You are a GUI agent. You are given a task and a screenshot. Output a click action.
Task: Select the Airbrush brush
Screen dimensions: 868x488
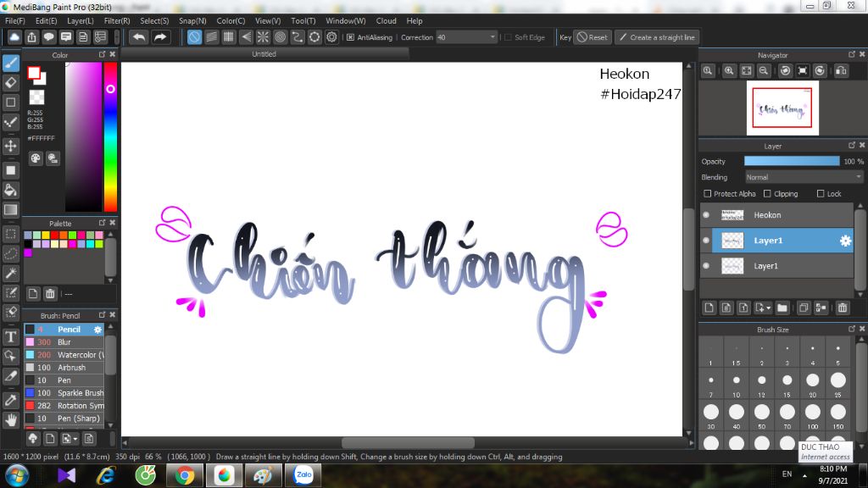[64, 368]
